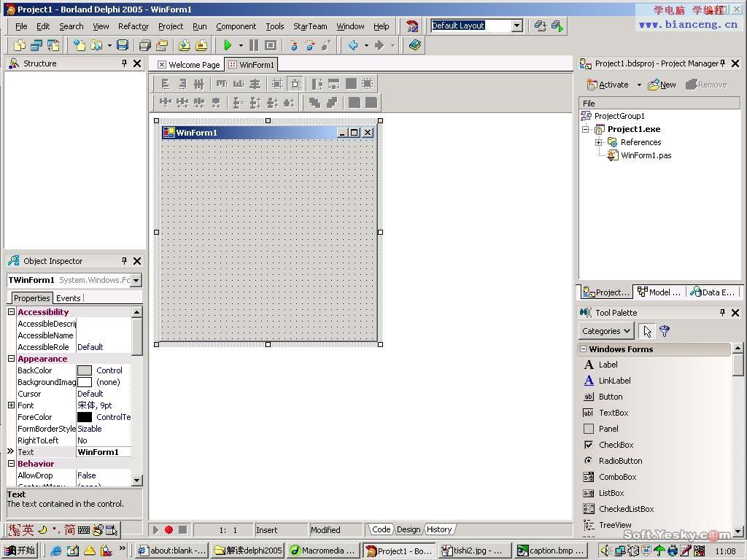Click the black ForeColor color swatch
747x560 pixels.
85,417
